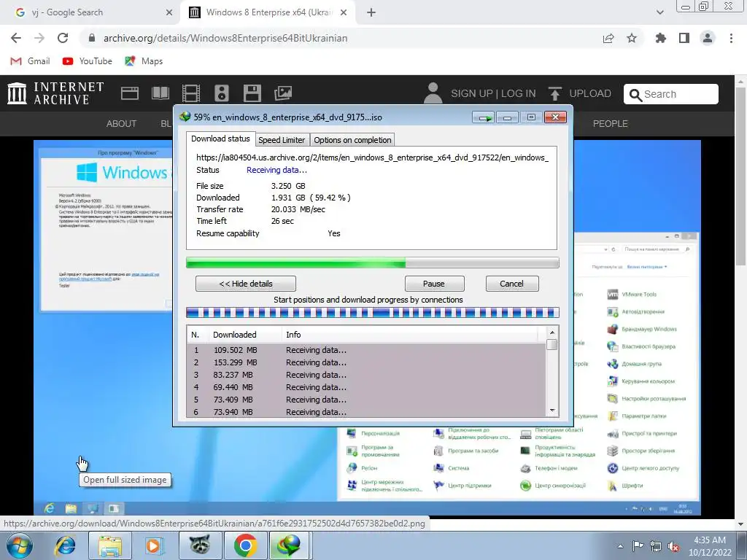Reload the page with the refresh icon
This screenshot has width=747, height=560.
pos(63,38)
